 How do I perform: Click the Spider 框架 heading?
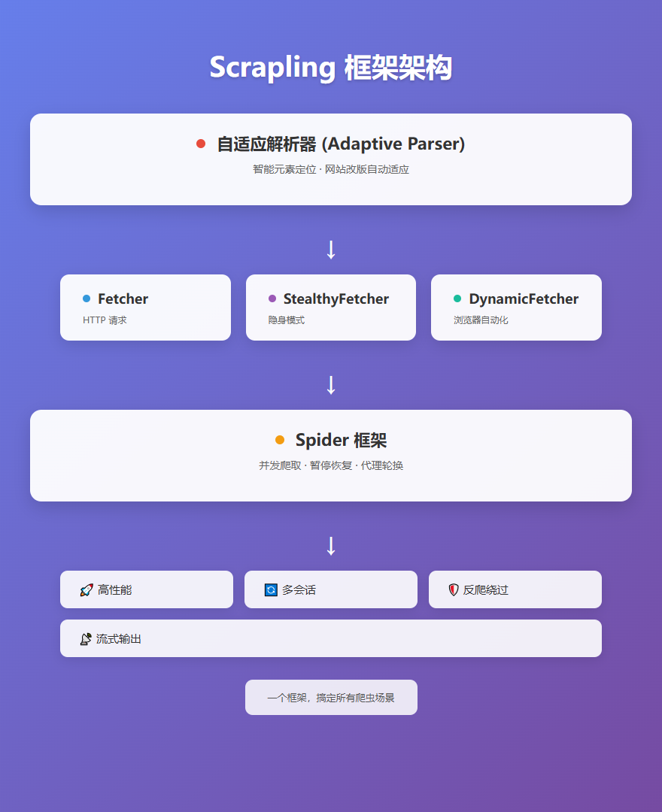point(341,441)
